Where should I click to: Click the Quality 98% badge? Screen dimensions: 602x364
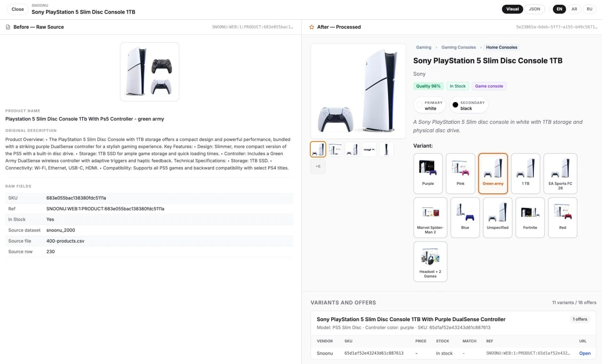[428, 86]
